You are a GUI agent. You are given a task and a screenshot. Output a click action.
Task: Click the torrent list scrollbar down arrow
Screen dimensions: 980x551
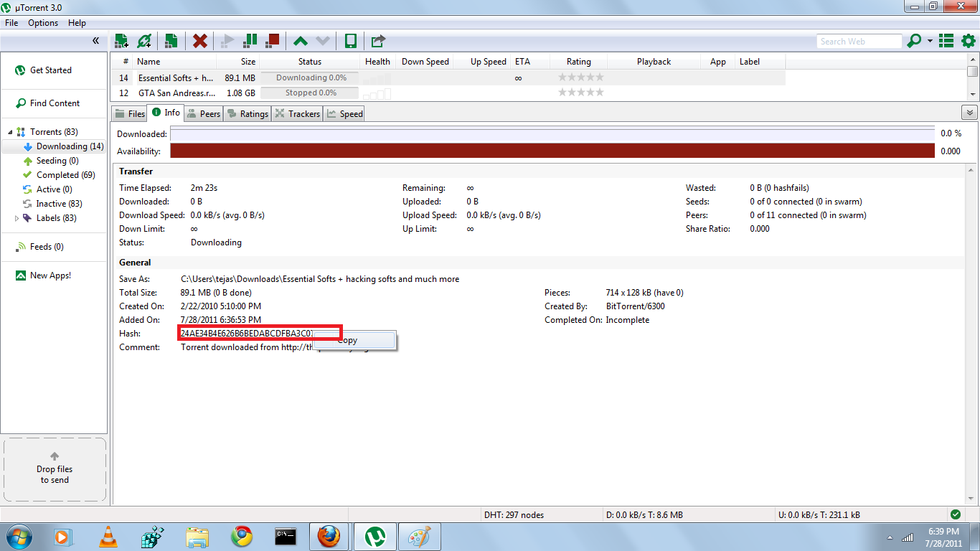coord(973,95)
